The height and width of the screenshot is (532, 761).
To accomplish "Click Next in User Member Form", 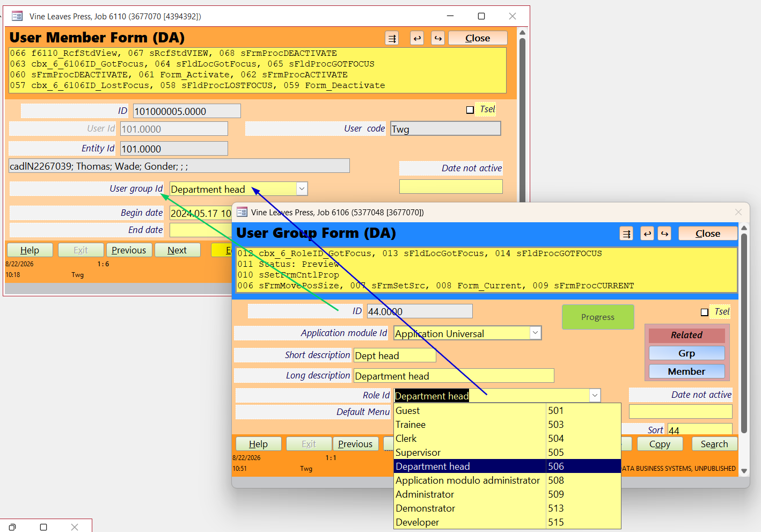I will 177,250.
